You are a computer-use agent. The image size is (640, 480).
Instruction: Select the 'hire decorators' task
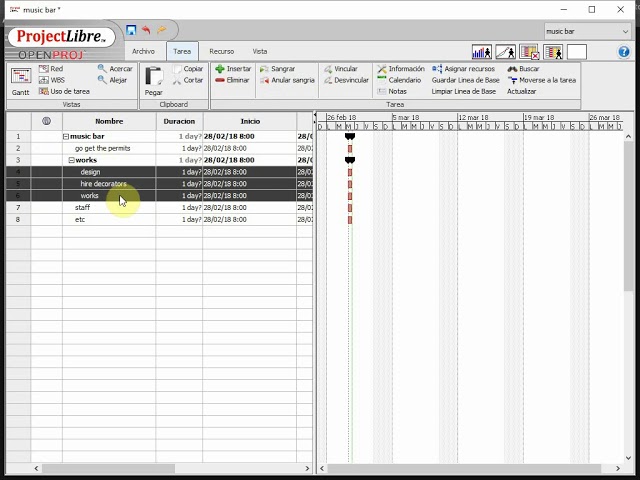coord(103,184)
